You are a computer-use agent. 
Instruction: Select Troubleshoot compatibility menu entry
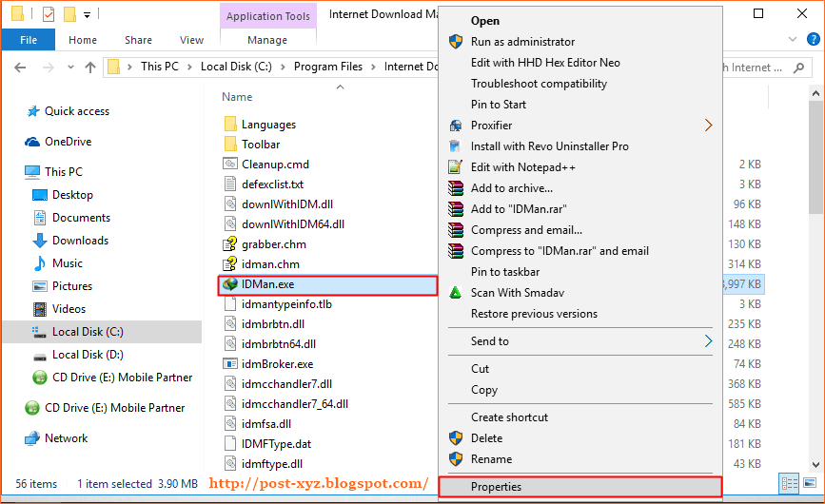point(579,84)
